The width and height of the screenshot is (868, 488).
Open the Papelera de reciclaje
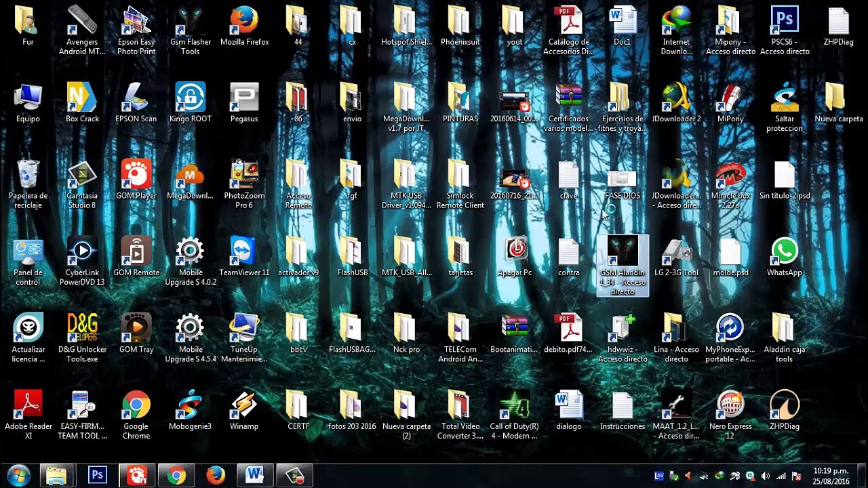[x=28, y=184]
